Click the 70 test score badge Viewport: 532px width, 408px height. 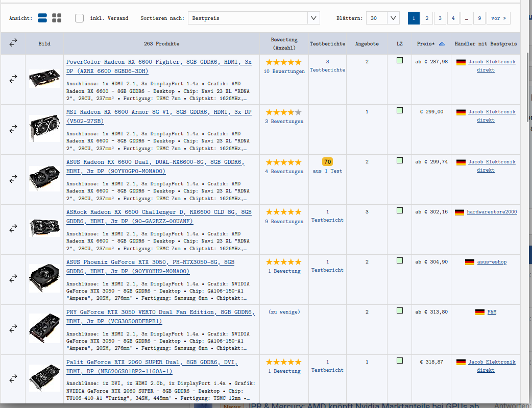point(327,162)
